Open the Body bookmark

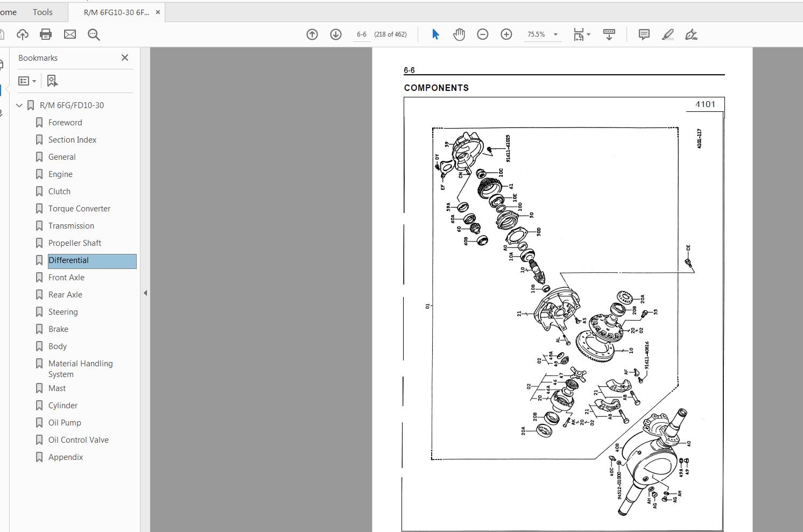click(x=58, y=346)
